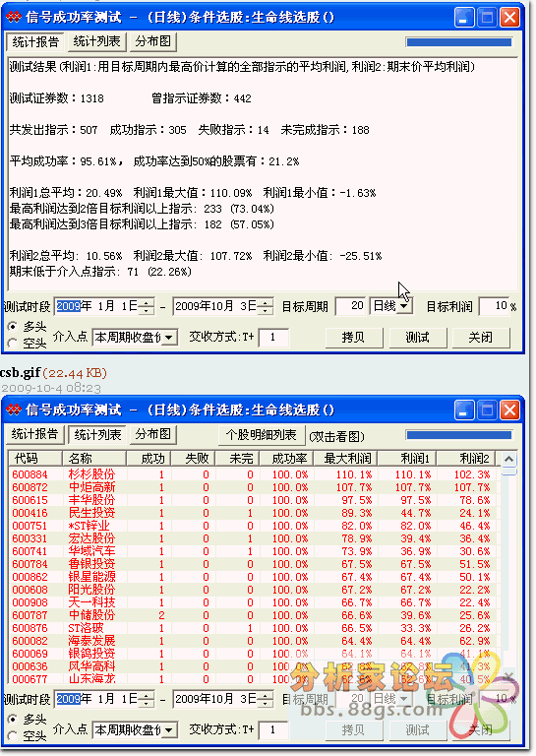Sort by 代码 column header
The height and width of the screenshot is (756, 536).
pyautogui.click(x=34, y=458)
